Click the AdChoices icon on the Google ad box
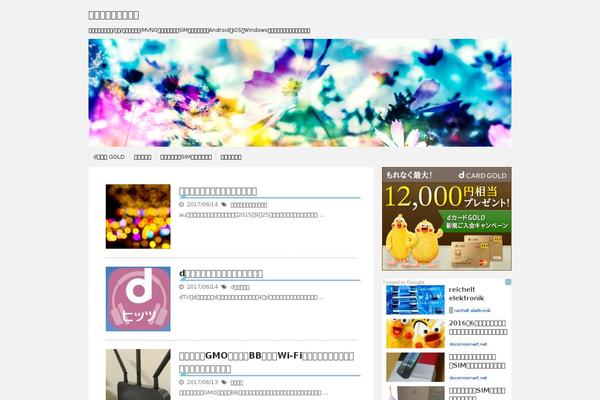 pos(508,282)
